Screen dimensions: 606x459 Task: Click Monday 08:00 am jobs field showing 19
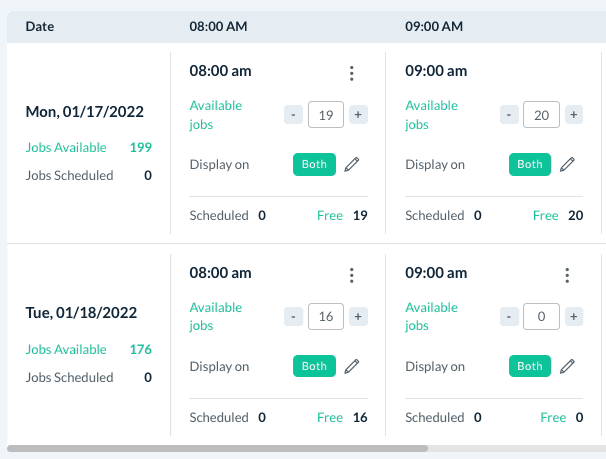[326, 115]
